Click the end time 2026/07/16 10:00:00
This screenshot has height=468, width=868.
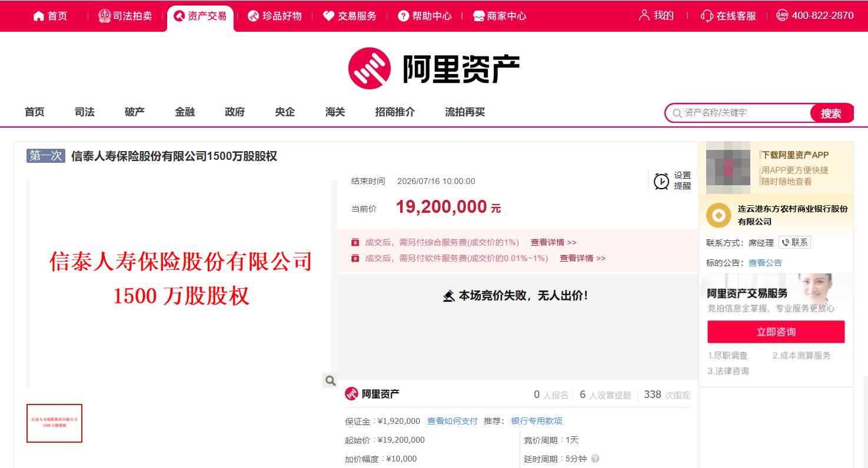point(436,181)
